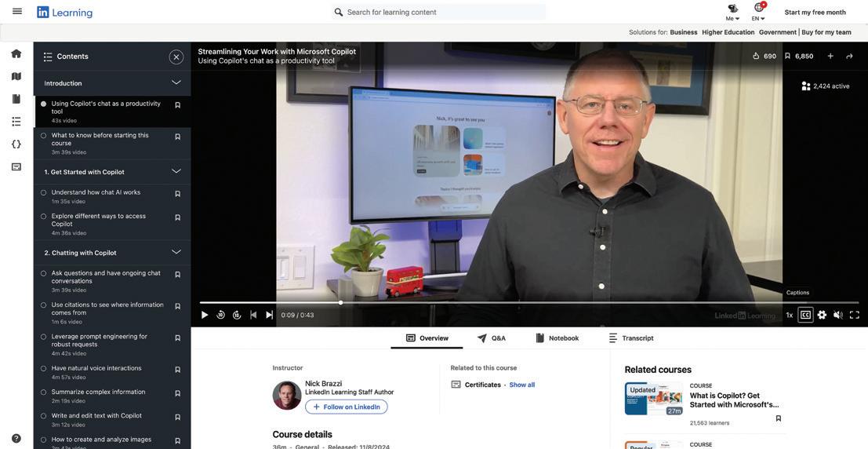Bookmark 'Leverage prompt engineering for robust requests'
Image resolution: width=868 pixels, height=449 pixels.
click(178, 338)
